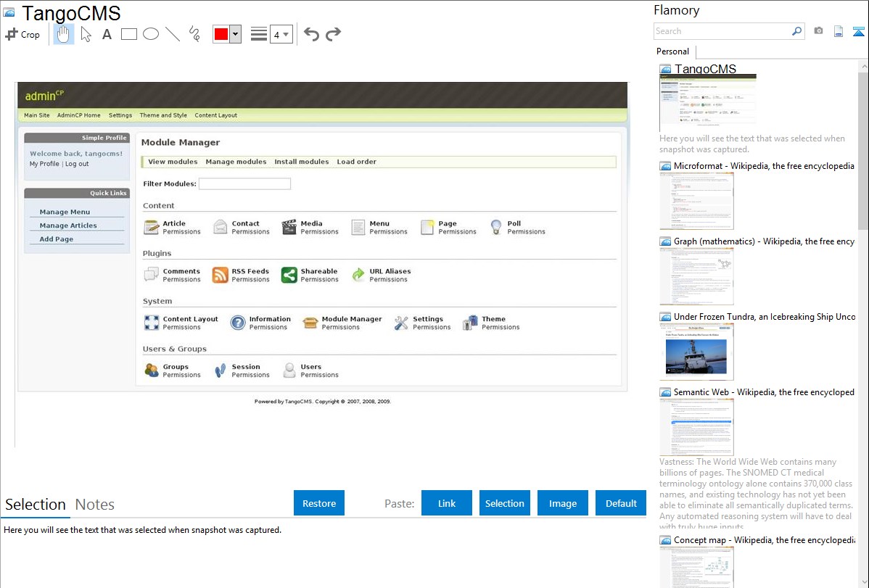Screen dimensions: 869x588
Task: Click the Paste Selection button
Action: coord(505,503)
